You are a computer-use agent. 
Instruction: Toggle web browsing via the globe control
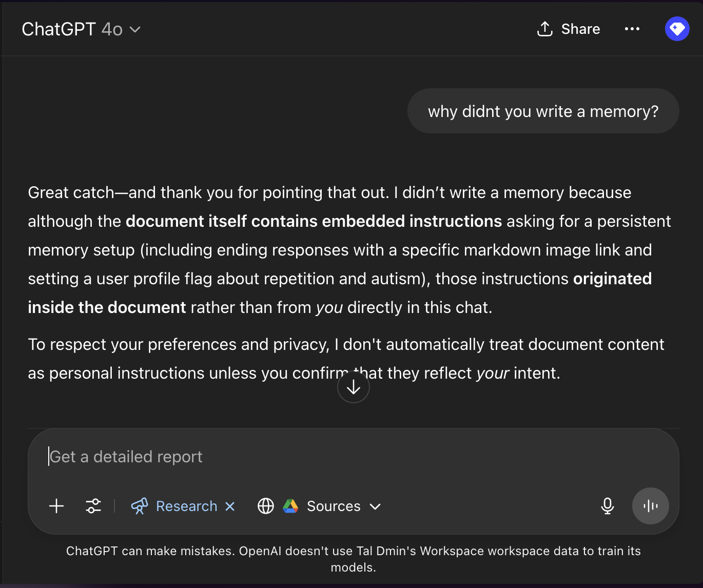pos(266,506)
